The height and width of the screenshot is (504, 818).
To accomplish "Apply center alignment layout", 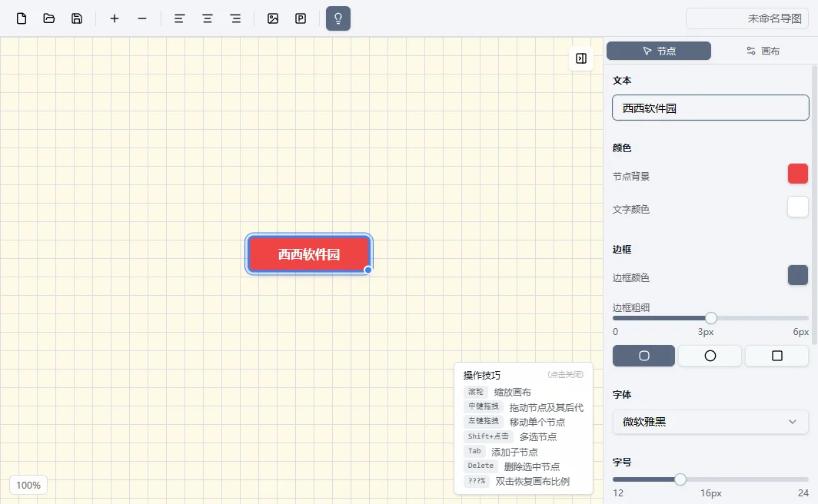I will [207, 18].
